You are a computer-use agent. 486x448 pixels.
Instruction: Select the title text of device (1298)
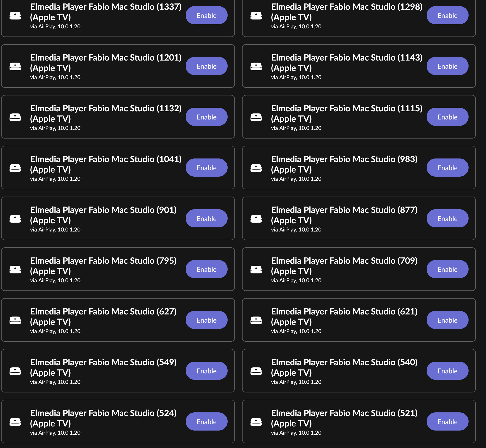pos(347,12)
